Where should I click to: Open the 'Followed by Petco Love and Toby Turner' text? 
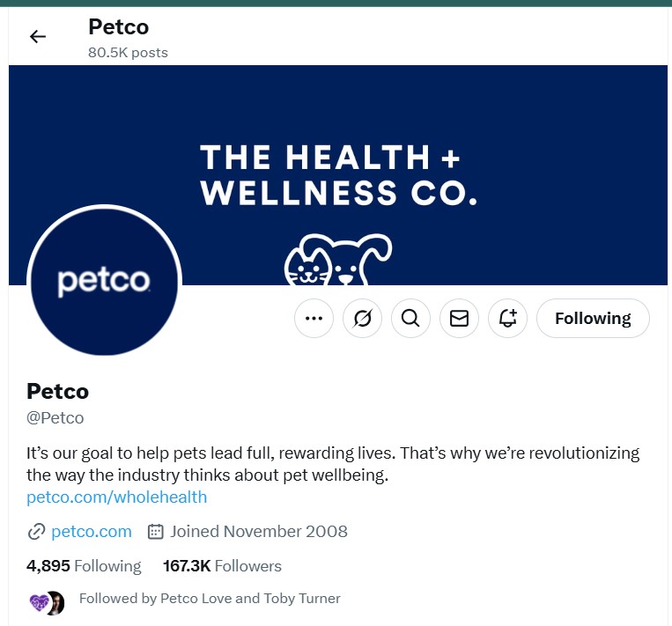pos(210,599)
